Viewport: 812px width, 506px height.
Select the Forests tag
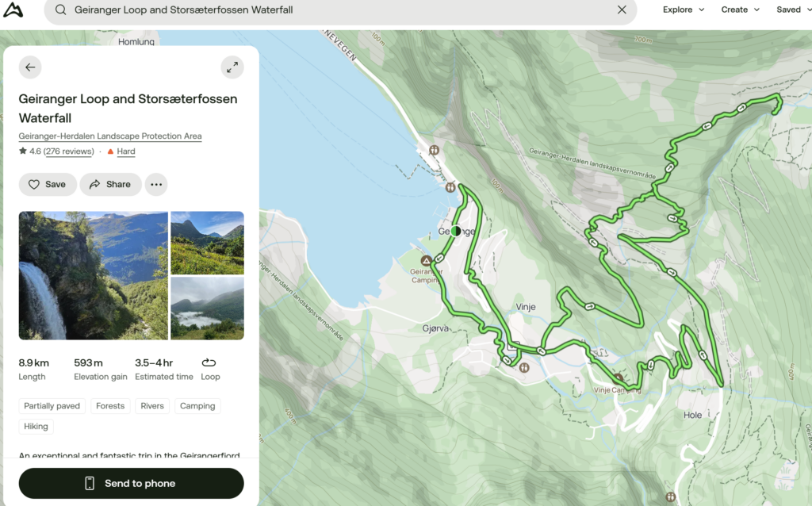(x=110, y=406)
